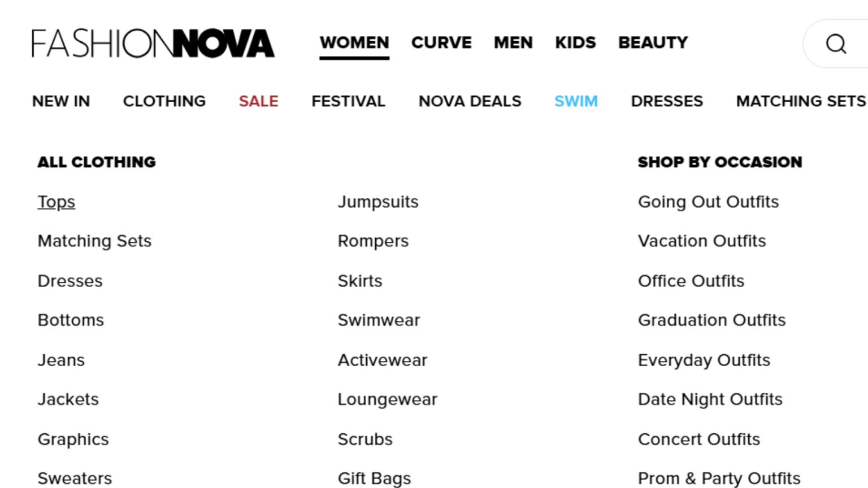Select the WOMEN tab

click(x=354, y=42)
